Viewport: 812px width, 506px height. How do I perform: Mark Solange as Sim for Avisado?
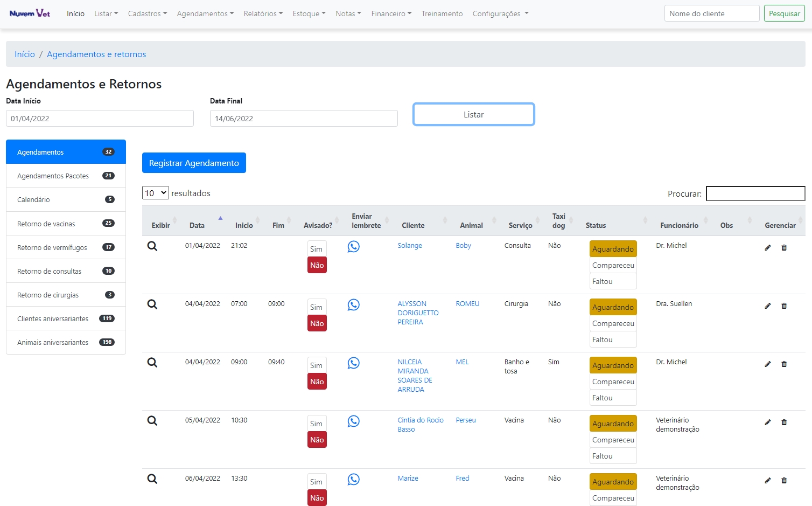tap(317, 249)
